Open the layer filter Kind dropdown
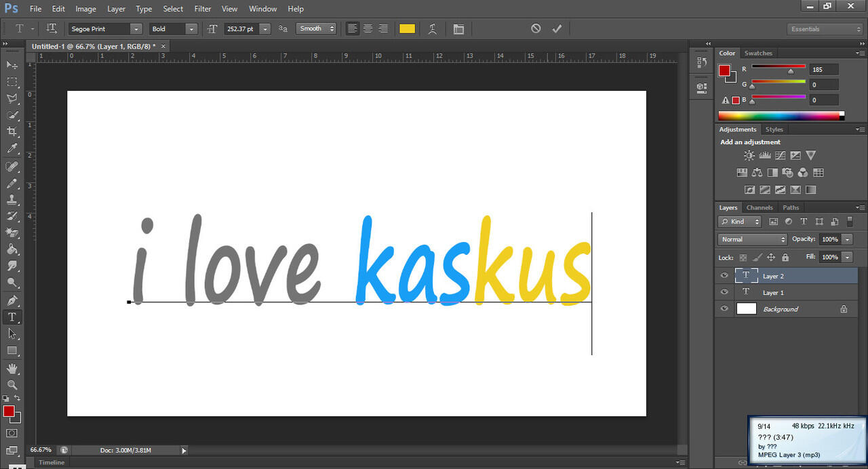The height and width of the screenshot is (469, 868). pos(740,222)
